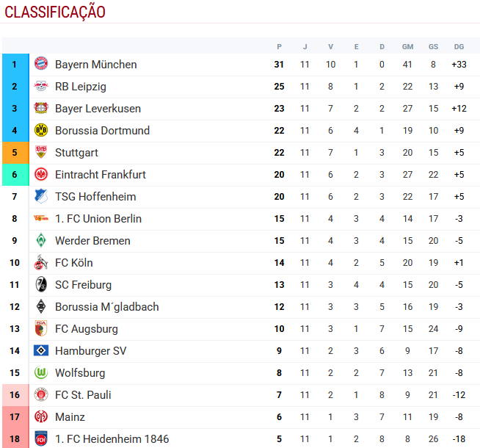This screenshot has width=480, height=448.
Task: Sort table by the P points column
Action: (x=279, y=46)
